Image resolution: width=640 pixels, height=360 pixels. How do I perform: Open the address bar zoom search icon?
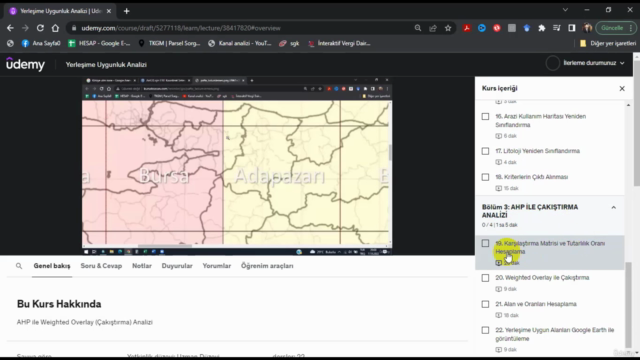(x=418, y=28)
